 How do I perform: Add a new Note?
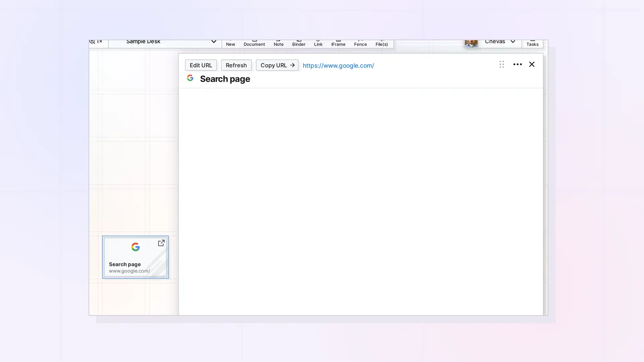[x=278, y=44]
